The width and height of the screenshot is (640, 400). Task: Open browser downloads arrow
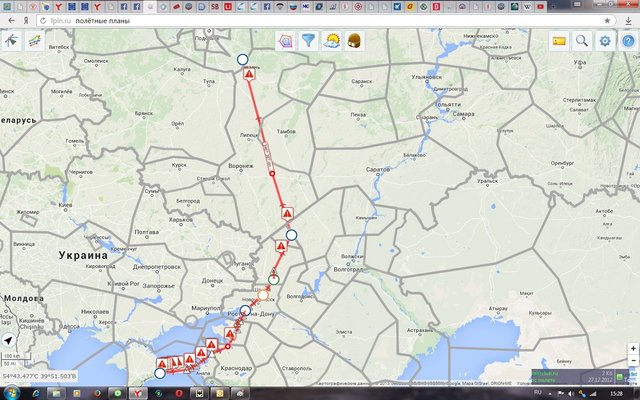629,20
